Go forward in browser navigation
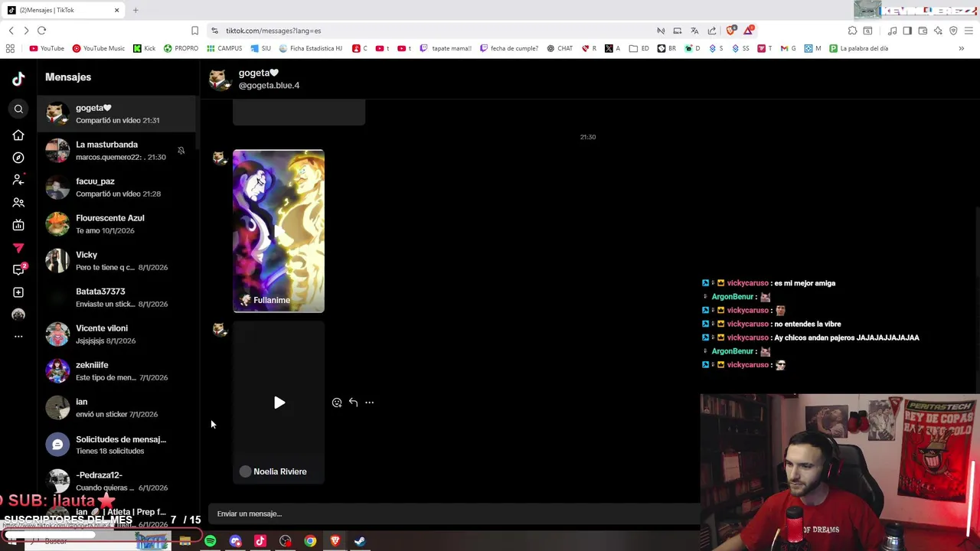980x551 pixels. pyautogui.click(x=26, y=31)
